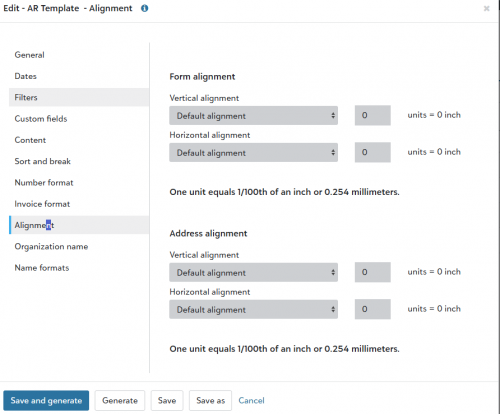Open Form Vertical alignment dropdown
Screen dimensions: 500x414
(x=253, y=116)
